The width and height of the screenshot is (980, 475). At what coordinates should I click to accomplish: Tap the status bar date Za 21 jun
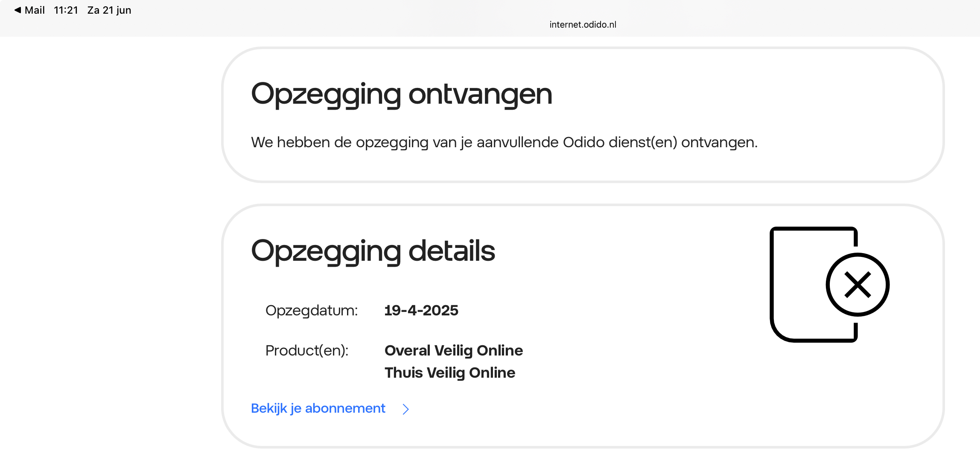(109, 10)
